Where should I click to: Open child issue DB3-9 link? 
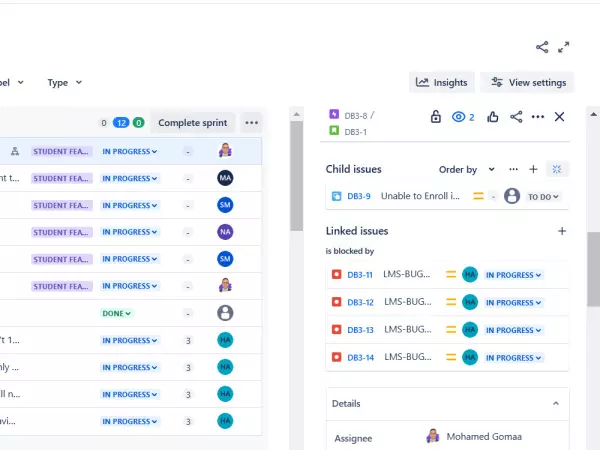tap(359, 196)
